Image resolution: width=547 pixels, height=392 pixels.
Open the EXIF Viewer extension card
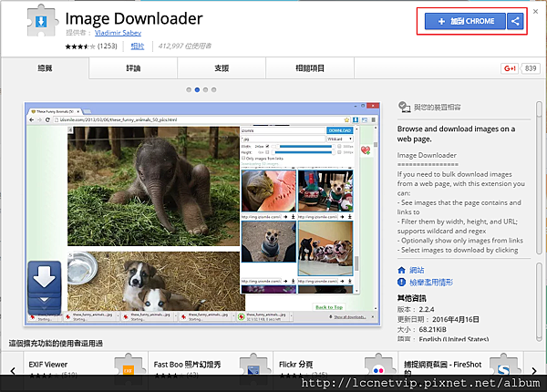86,366
